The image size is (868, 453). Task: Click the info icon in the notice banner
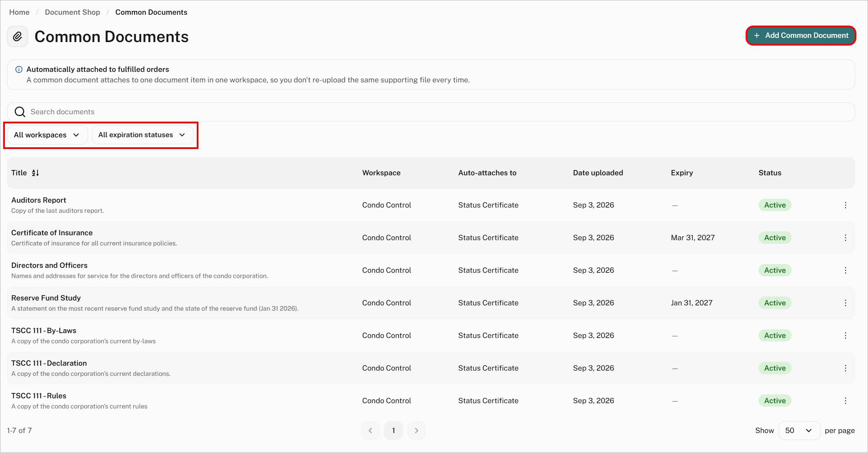[x=19, y=69]
